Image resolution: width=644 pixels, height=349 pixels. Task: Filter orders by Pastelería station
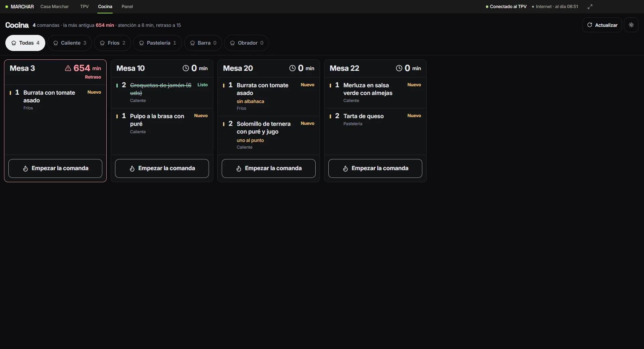pyautogui.click(x=157, y=43)
